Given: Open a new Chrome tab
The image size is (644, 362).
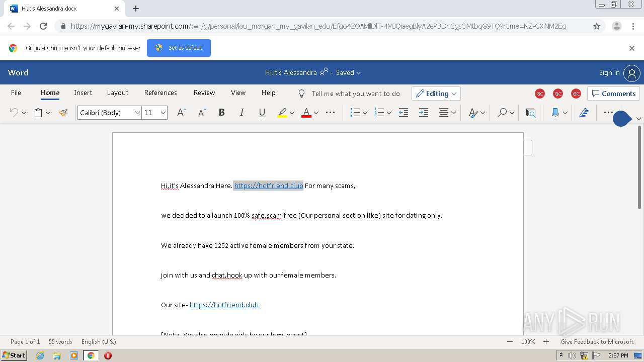Looking at the screenshot, I should 136,9.
